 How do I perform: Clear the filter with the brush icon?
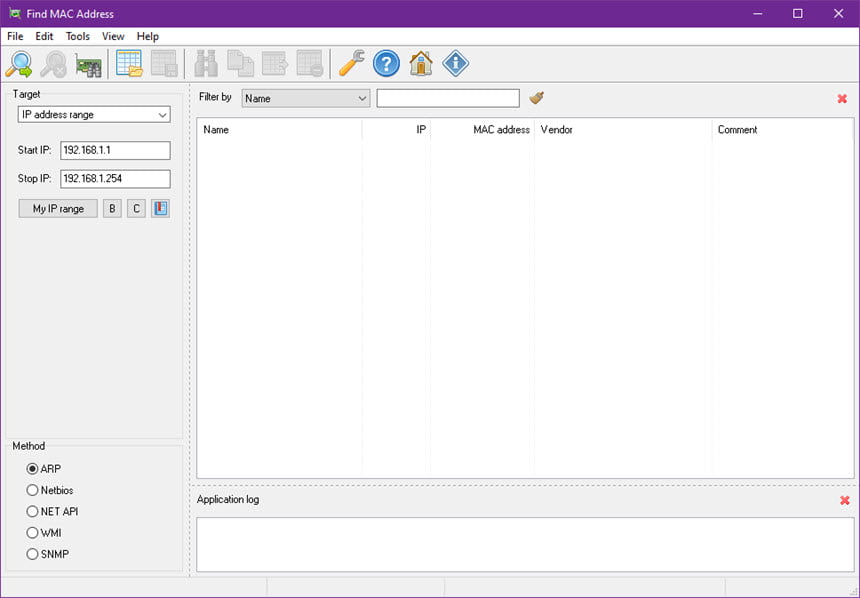[x=536, y=98]
